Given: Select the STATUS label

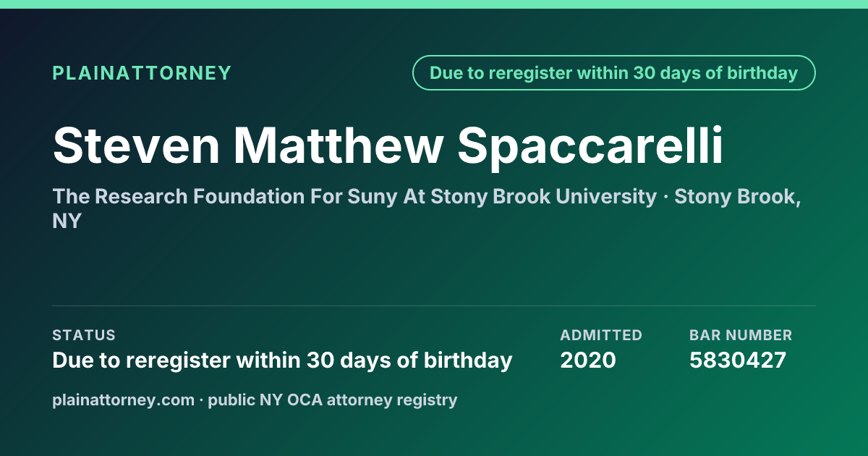Looking at the screenshot, I should point(84,335).
